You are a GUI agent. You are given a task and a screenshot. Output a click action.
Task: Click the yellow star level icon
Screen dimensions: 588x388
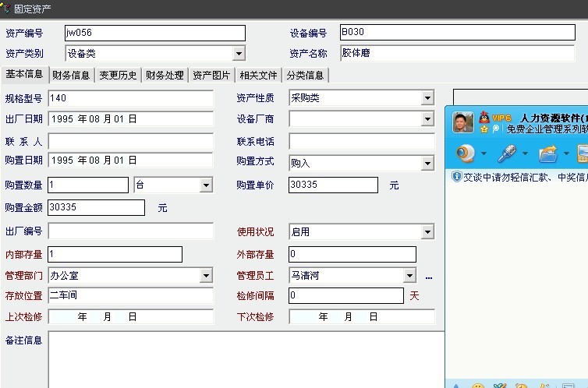[x=484, y=129]
